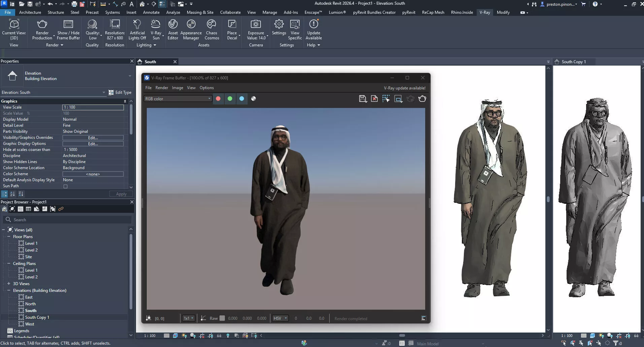Open the South Copy 1 view tab
Image resolution: width=644 pixels, height=347 pixels.
574,62
